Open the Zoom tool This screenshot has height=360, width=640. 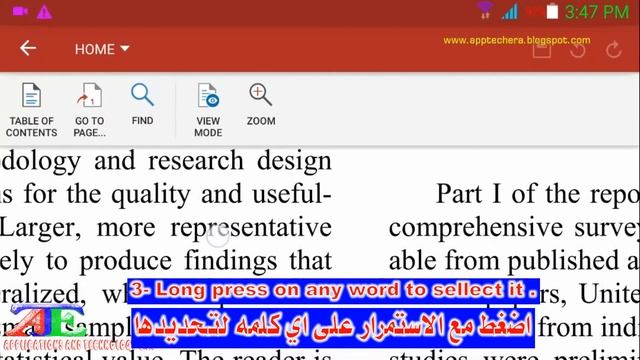point(261,104)
